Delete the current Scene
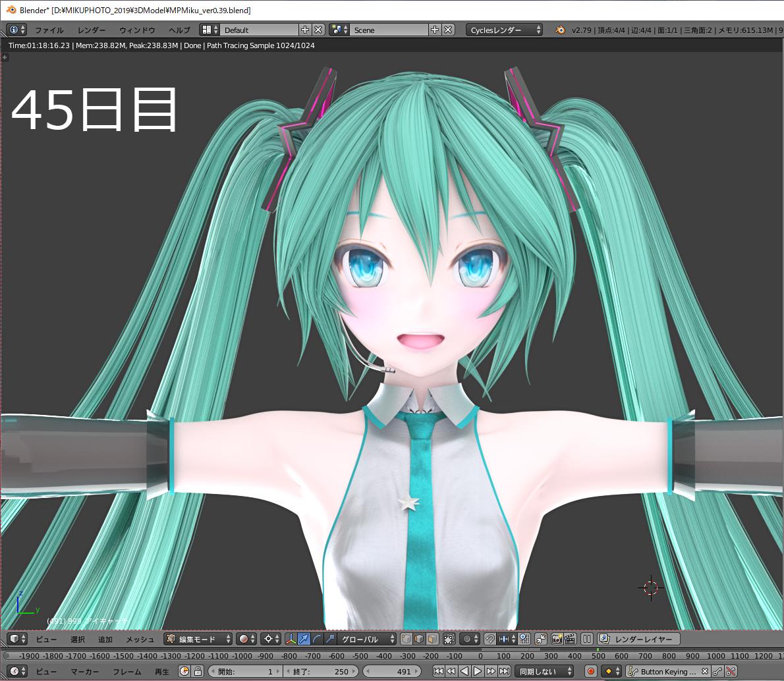The image size is (784, 681). (449, 30)
